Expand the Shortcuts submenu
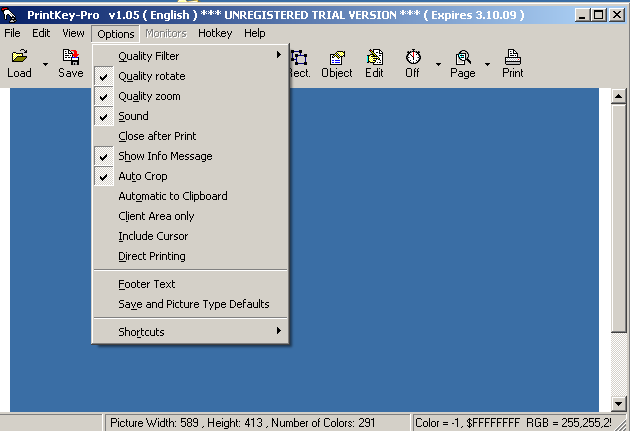This screenshot has width=630, height=431. [x=190, y=332]
